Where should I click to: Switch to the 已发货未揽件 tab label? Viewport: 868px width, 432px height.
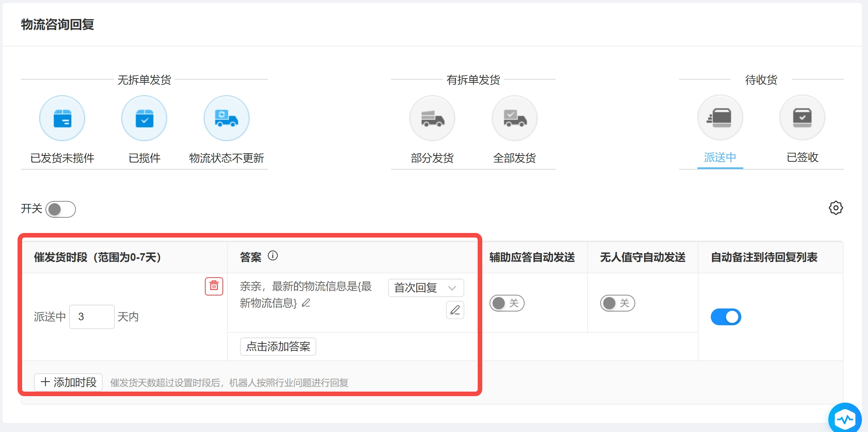click(x=62, y=158)
